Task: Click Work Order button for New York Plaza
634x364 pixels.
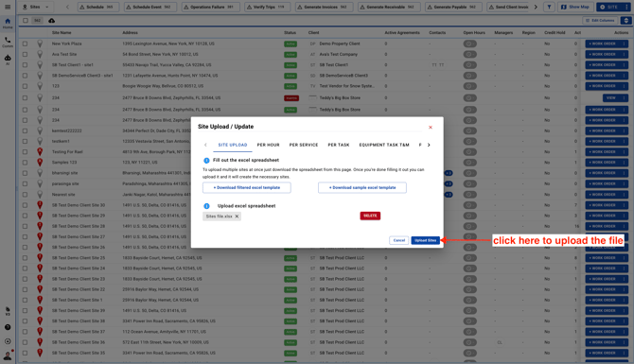Action: pyautogui.click(x=603, y=43)
